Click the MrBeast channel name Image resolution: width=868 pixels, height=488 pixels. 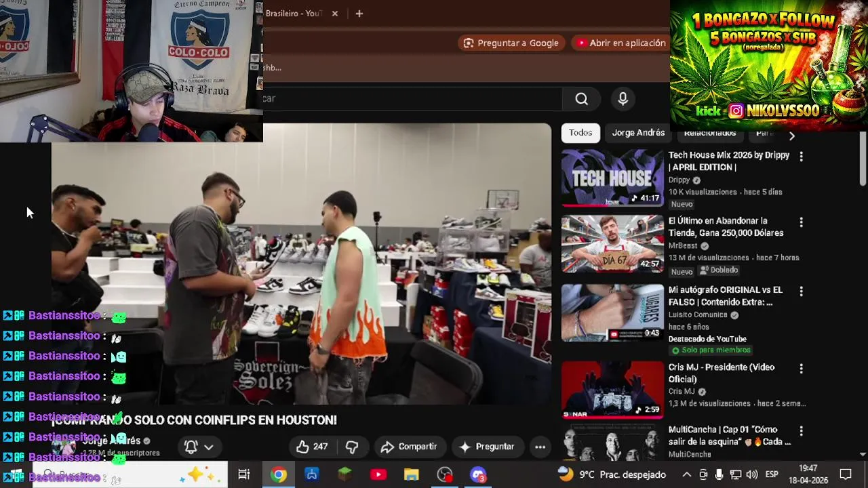click(683, 246)
